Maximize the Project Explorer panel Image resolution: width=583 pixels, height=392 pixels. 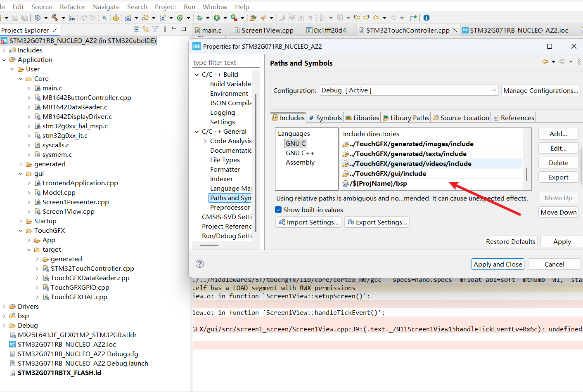click(x=184, y=29)
